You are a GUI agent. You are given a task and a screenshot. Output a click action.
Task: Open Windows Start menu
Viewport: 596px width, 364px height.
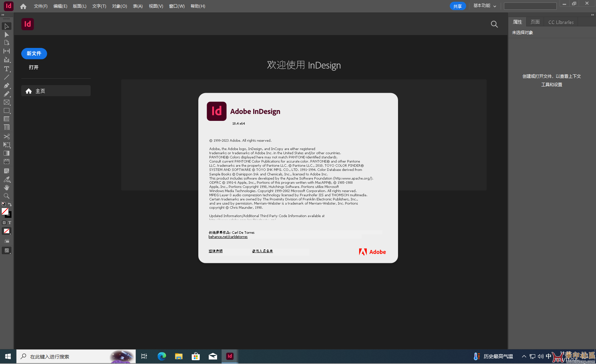pyautogui.click(x=8, y=356)
